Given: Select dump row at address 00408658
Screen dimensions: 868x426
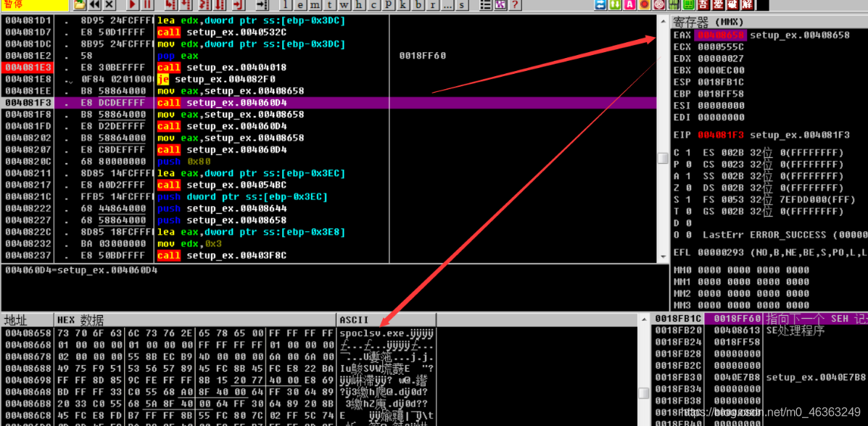Looking at the screenshot, I should 219,333.
